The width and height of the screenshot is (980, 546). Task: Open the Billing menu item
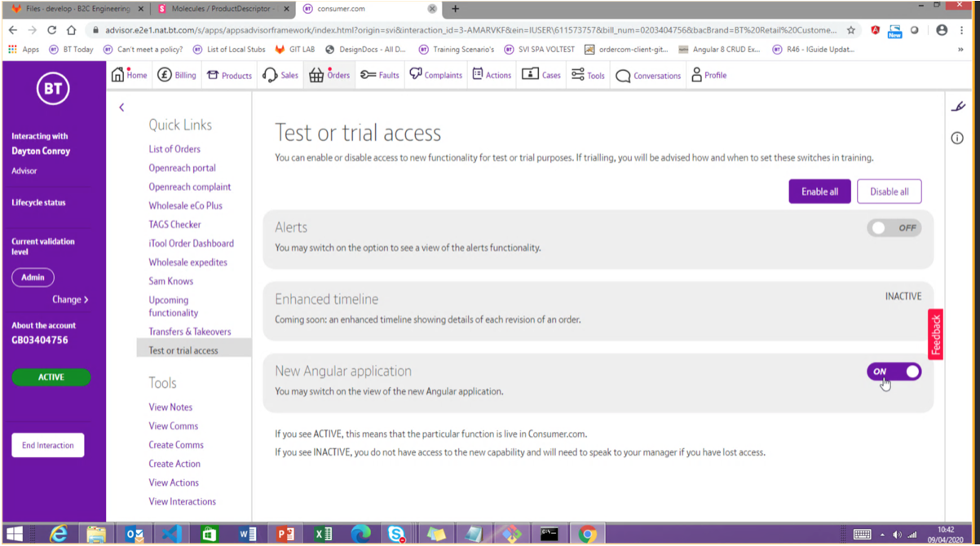click(x=177, y=75)
